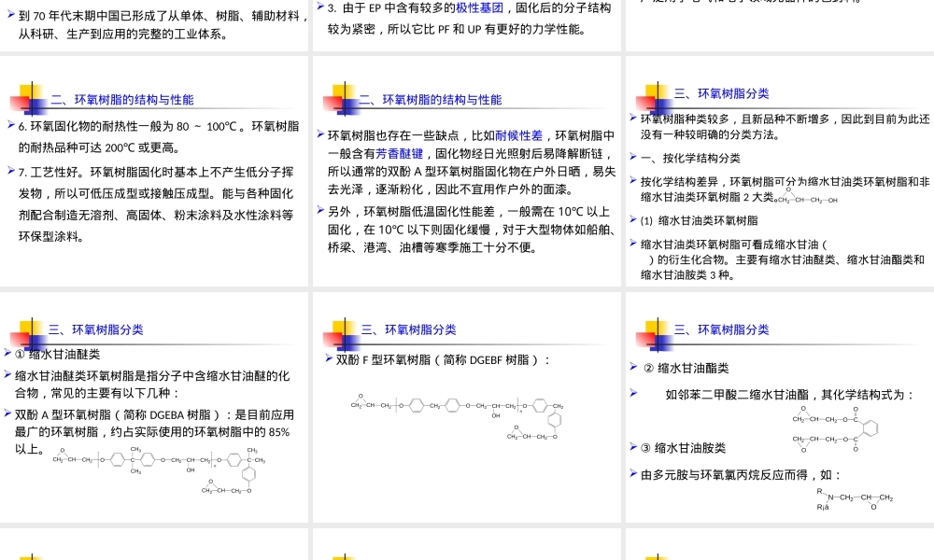Click the 三、环氧树脂分类 heading above 环氧树脂种类较多
The height and width of the screenshot is (560, 934).
pos(721,93)
